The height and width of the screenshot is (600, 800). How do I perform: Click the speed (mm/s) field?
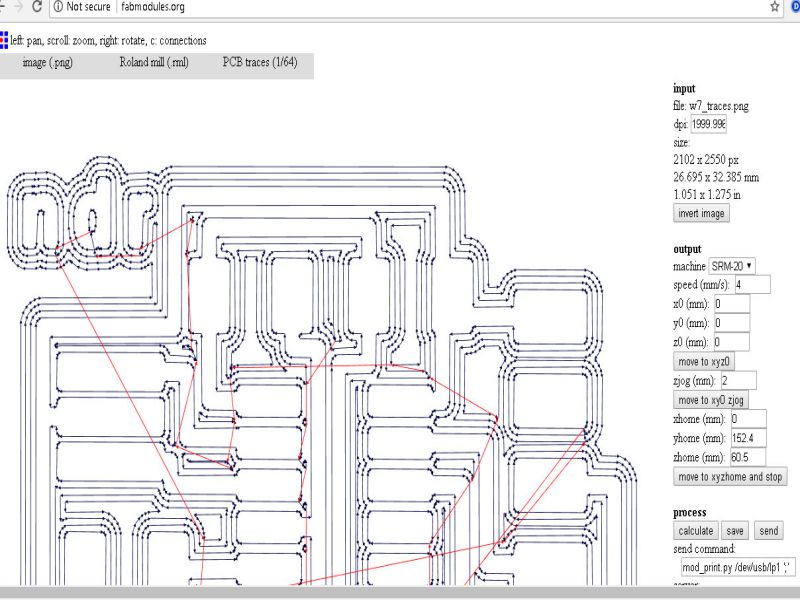[753, 285]
